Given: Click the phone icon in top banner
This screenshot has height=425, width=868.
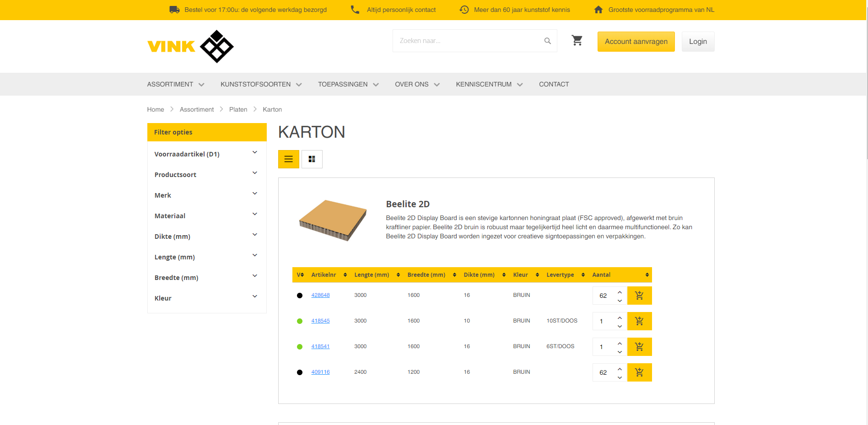Looking at the screenshot, I should pyautogui.click(x=355, y=10).
